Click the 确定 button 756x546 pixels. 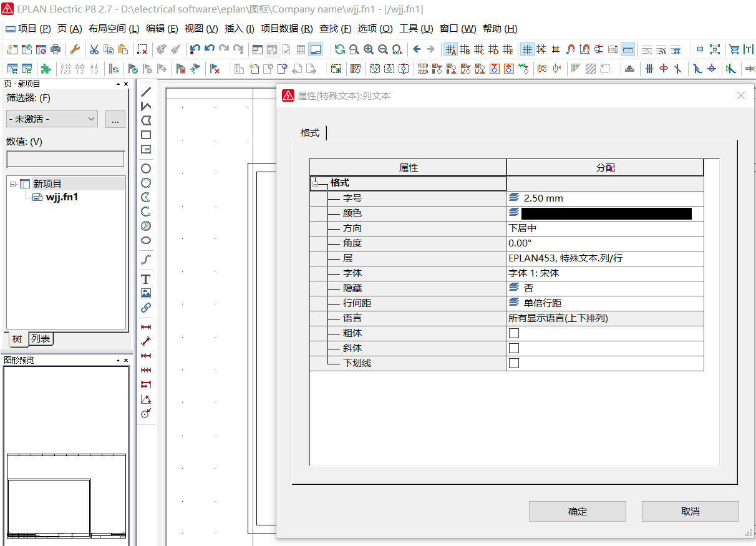tap(577, 512)
